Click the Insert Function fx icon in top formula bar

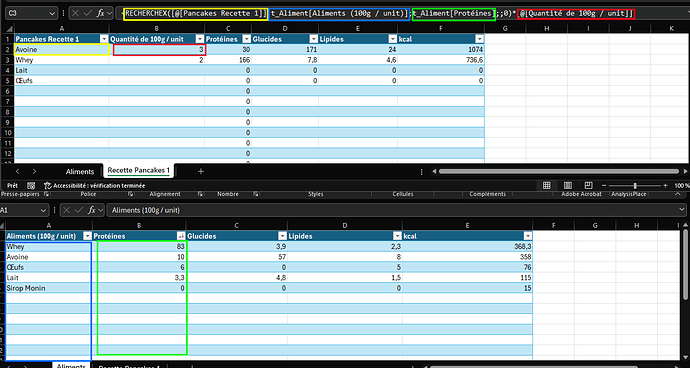pos(100,14)
